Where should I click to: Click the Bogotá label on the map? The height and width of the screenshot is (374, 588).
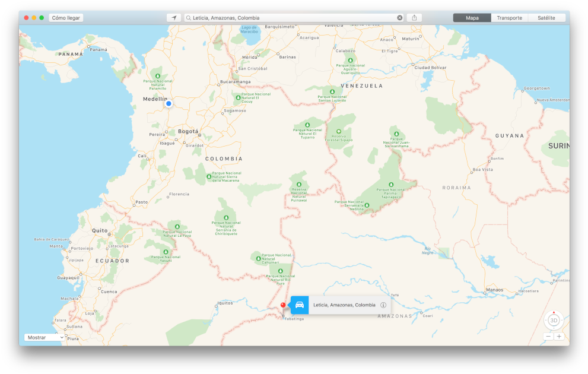188,131
